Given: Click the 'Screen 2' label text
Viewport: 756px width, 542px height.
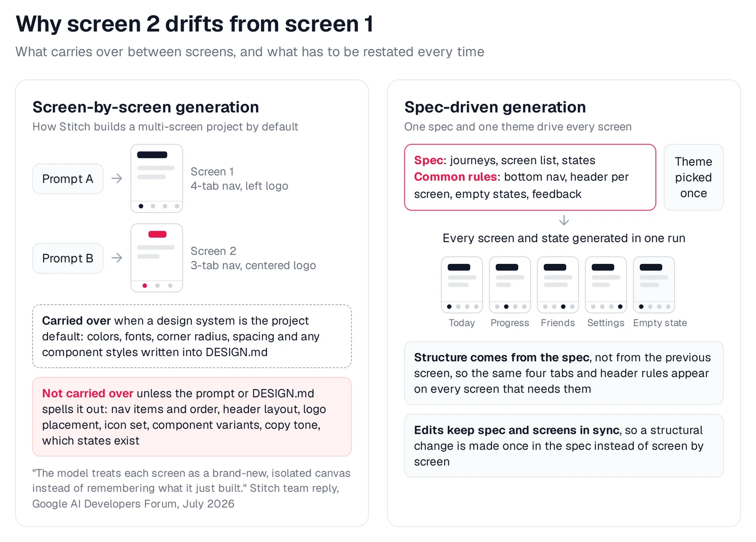Looking at the screenshot, I should [213, 251].
